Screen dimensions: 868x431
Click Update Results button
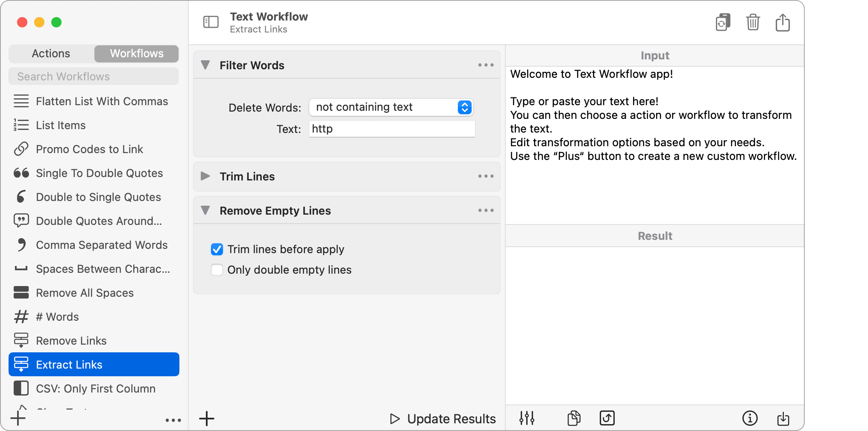click(x=443, y=419)
